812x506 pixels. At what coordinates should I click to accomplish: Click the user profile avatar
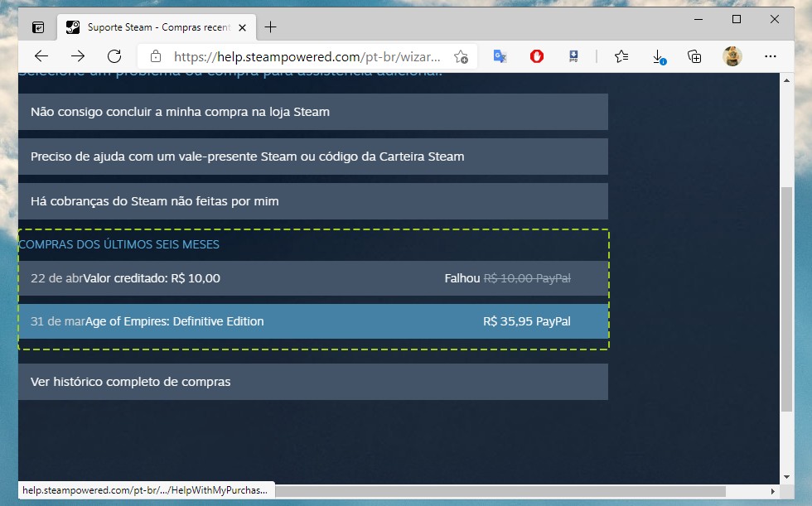732,56
